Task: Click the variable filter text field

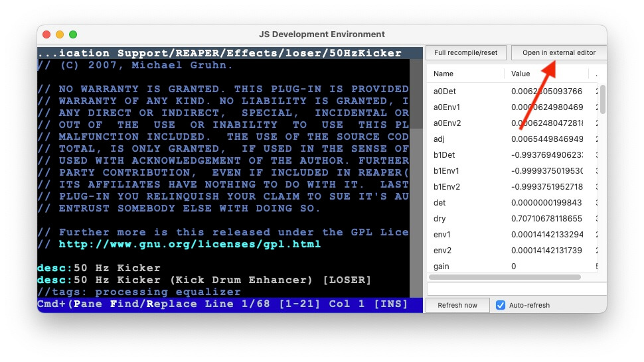Action: tap(516, 289)
